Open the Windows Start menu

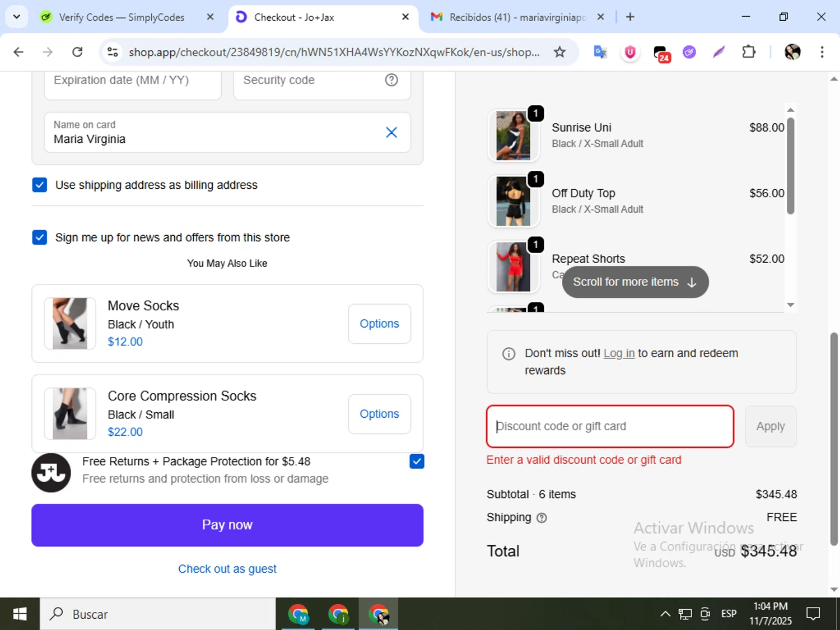pos(20,614)
